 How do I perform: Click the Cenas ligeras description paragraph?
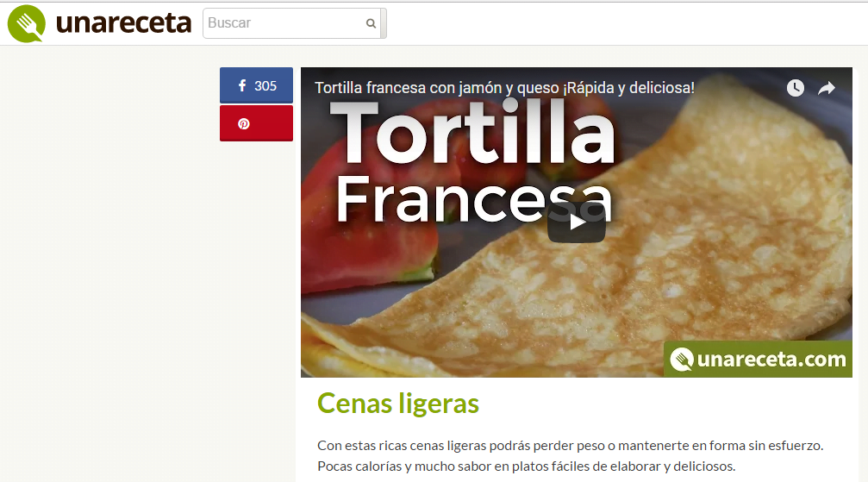pos(570,456)
